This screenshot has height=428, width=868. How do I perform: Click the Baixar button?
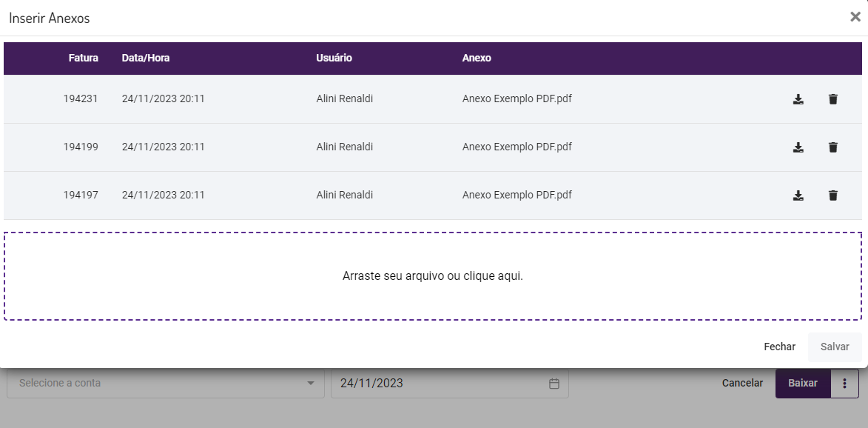(803, 384)
